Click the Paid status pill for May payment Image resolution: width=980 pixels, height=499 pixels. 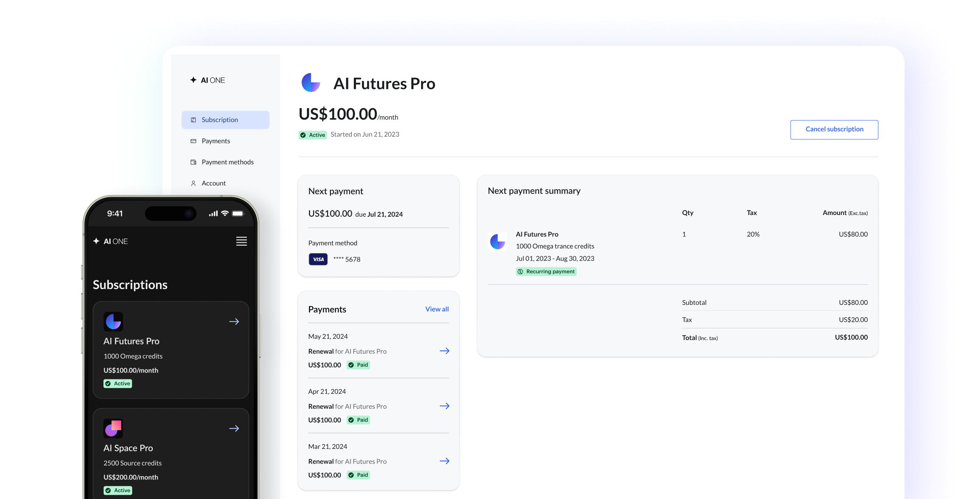(x=358, y=365)
